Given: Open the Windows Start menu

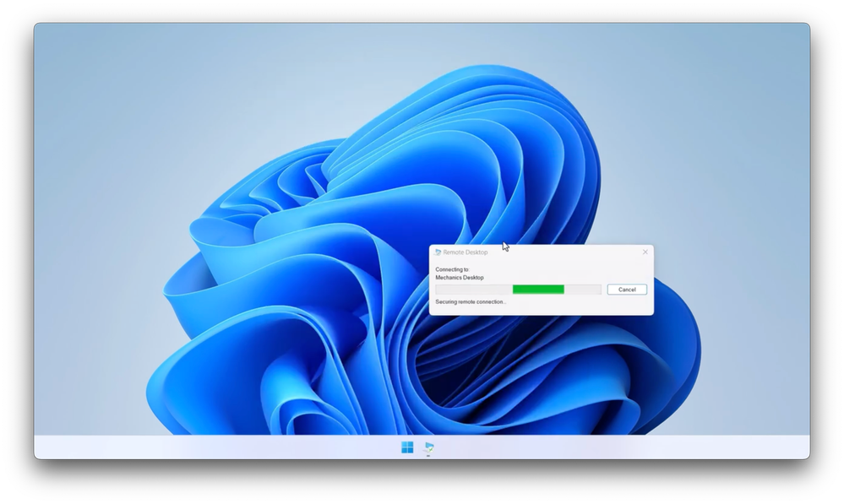Looking at the screenshot, I should click(x=407, y=447).
